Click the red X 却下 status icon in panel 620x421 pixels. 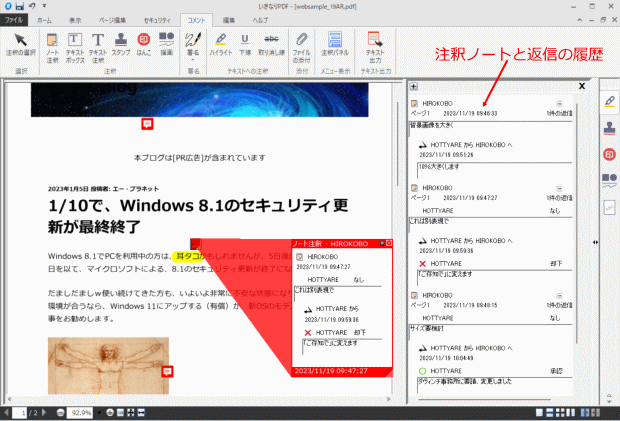(x=423, y=264)
